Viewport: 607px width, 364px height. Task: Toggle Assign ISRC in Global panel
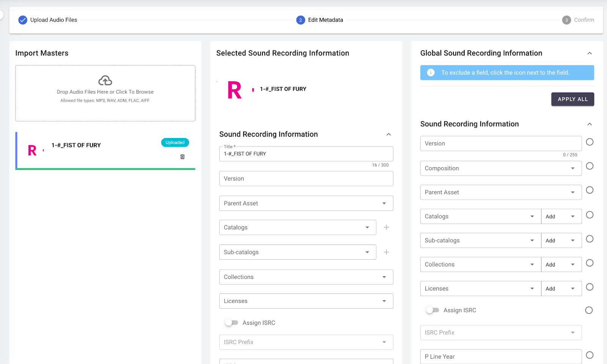coord(432,310)
